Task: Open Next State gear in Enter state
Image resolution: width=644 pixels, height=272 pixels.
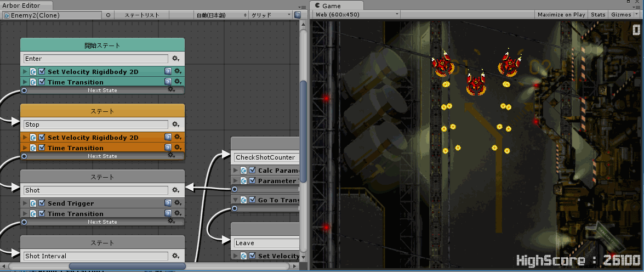Action: 172,89
